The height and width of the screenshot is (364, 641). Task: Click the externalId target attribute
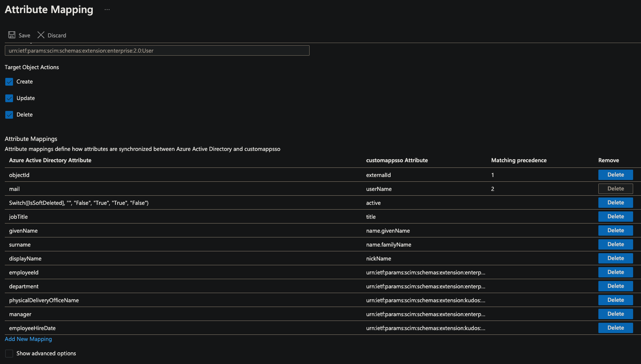point(378,175)
